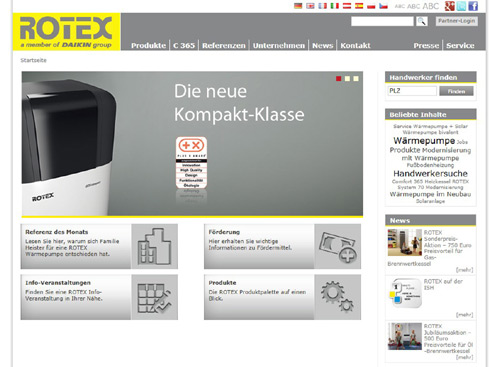
Task: Open mehr link for Jubiläumsaktion news
Action: 465,357
